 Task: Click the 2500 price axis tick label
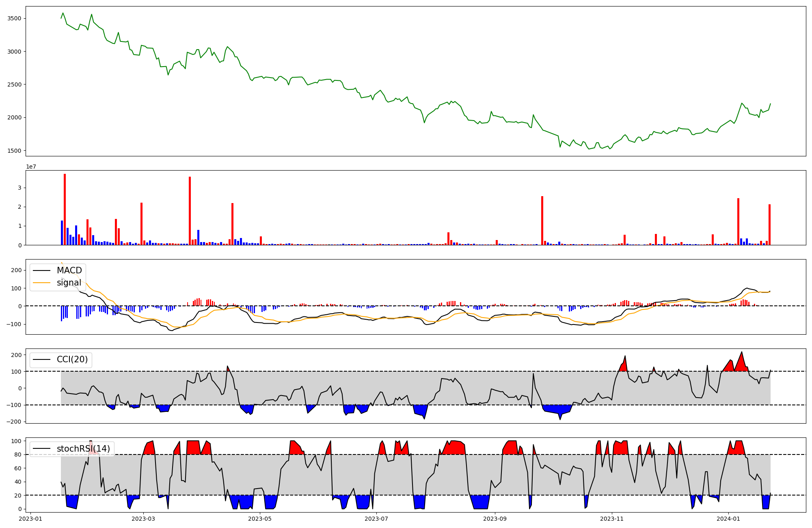coord(14,84)
